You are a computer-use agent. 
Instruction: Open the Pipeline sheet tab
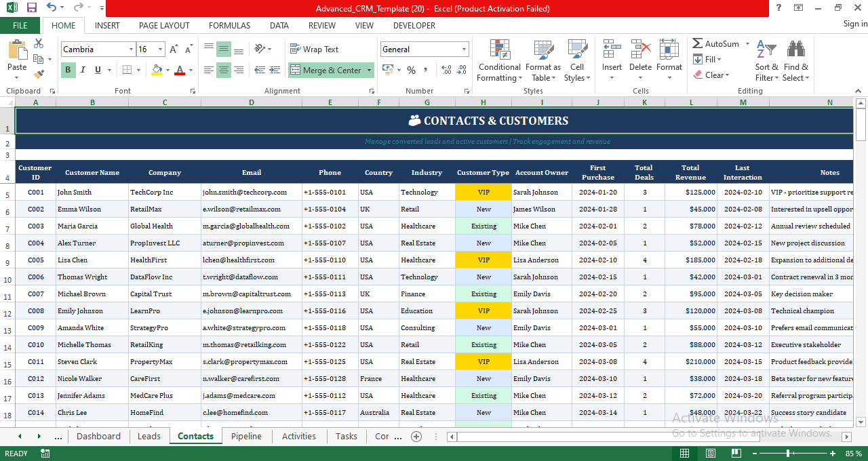click(246, 437)
